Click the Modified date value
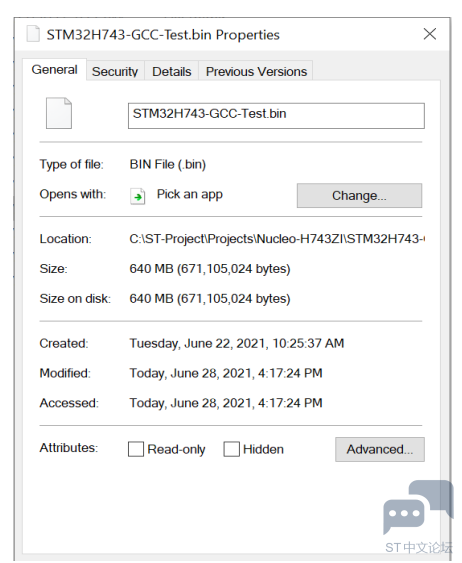 point(226,373)
